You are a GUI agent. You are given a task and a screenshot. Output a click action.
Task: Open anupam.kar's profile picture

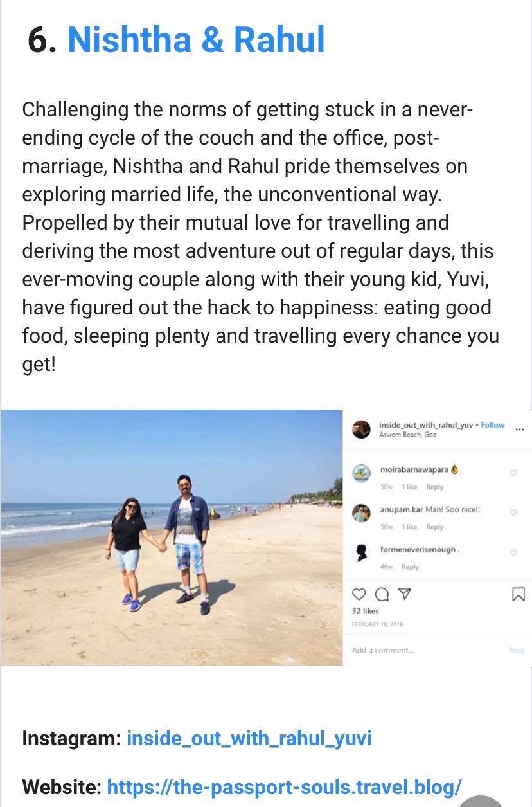pos(362,513)
